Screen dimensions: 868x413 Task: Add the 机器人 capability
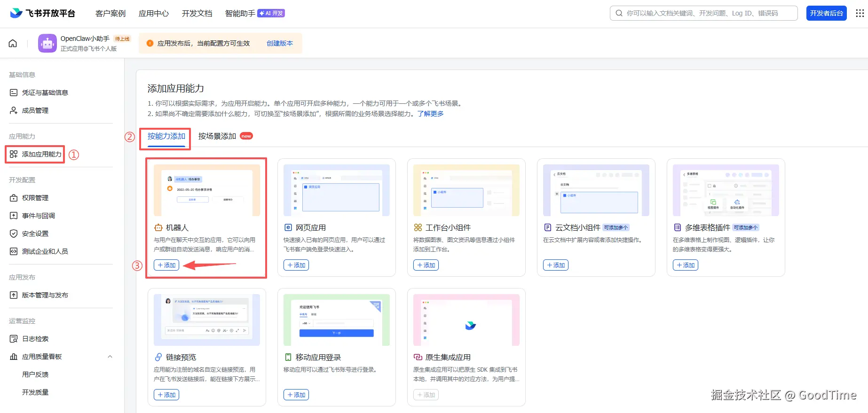[x=166, y=265]
